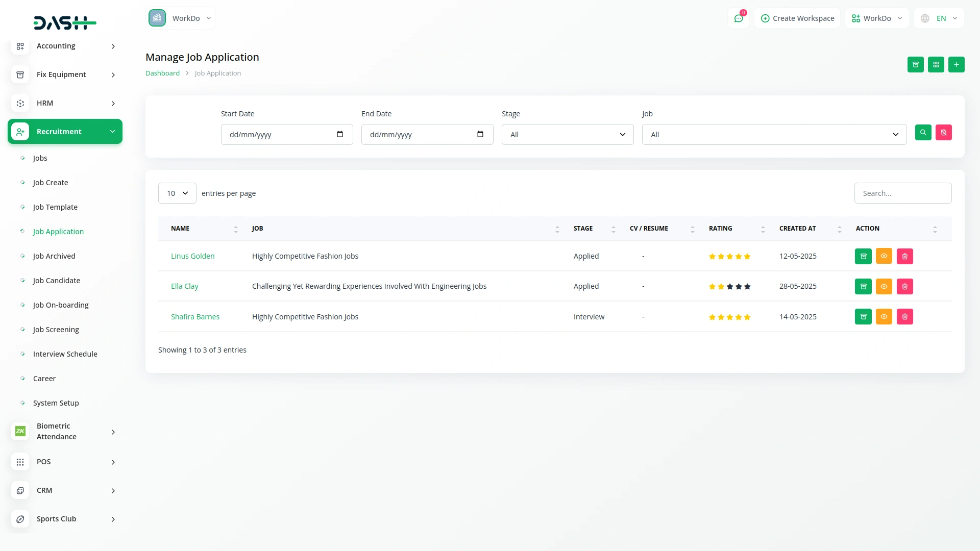
Task: Open Shafira Barnes applicant link
Action: (195, 317)
